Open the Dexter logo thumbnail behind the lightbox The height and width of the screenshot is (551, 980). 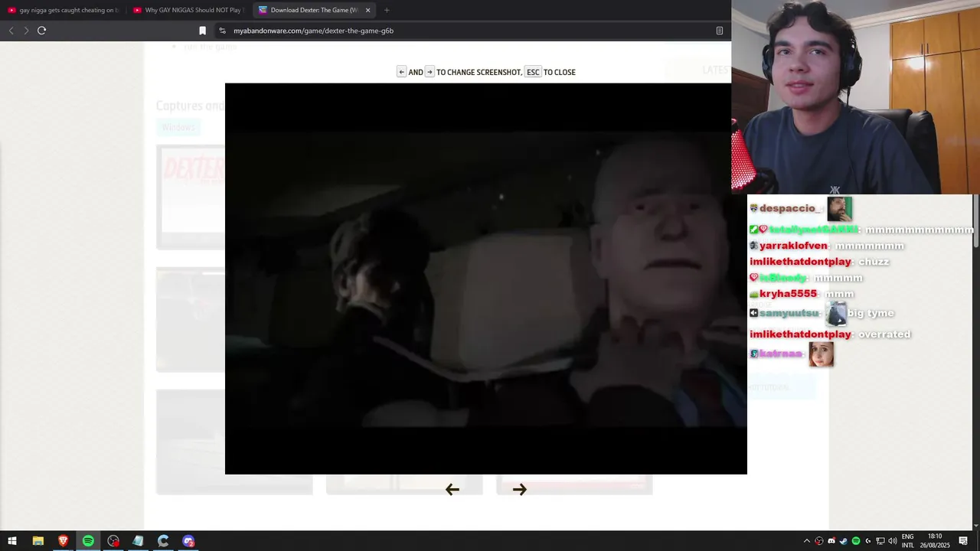(x=191, y=197)
